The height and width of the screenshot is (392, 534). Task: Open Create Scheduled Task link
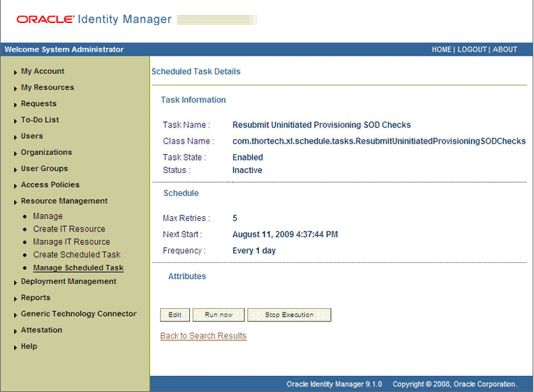point(77,255)
